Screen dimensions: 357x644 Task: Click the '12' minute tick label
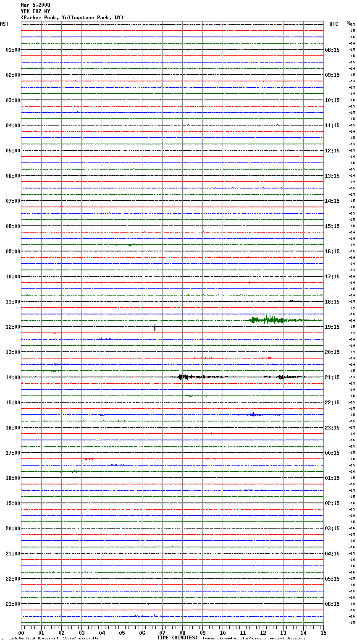point(263,633)
